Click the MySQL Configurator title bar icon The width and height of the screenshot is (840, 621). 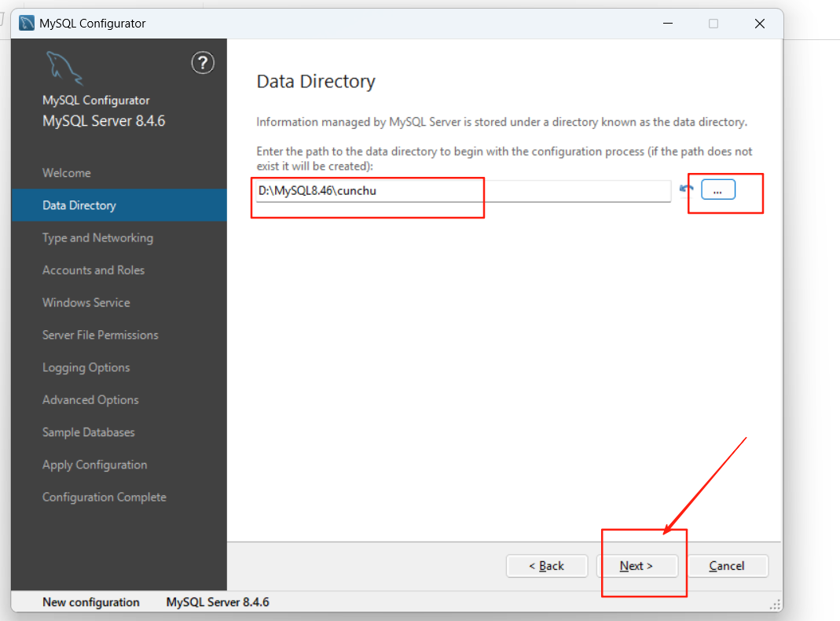[26, 23]
